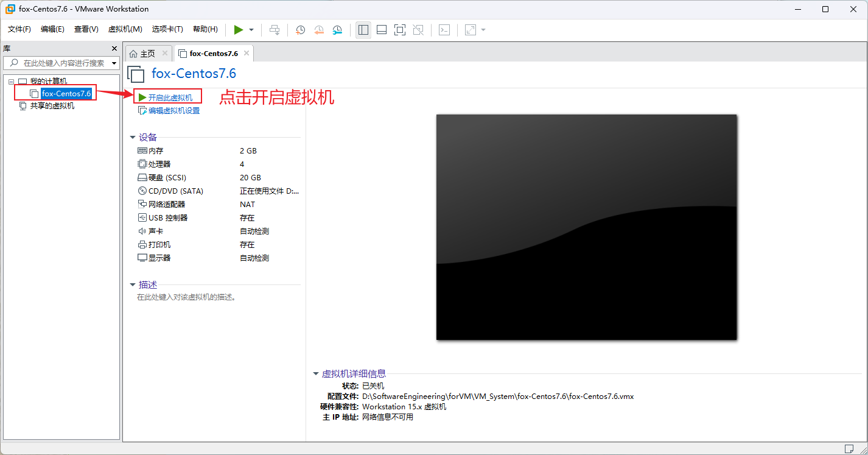
Task: Open the 编辑(E) menu
Action: coord(52,29)
